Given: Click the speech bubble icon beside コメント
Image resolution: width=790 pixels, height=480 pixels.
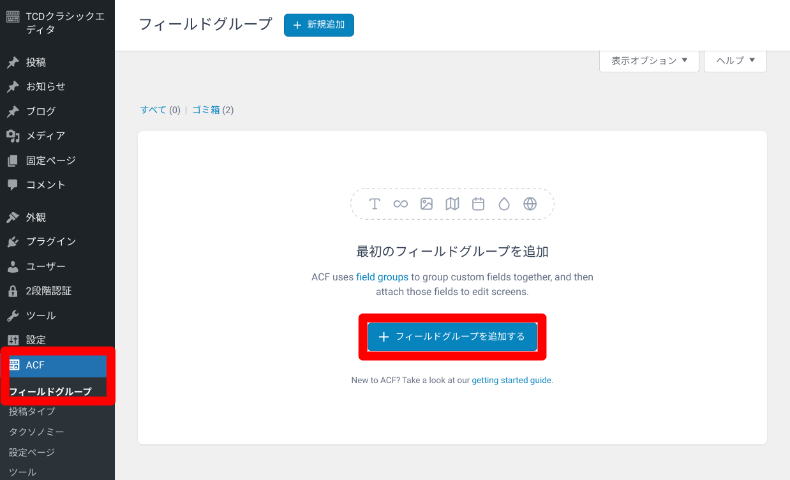Looking at the screenshot, I should (x=13, y=185).
